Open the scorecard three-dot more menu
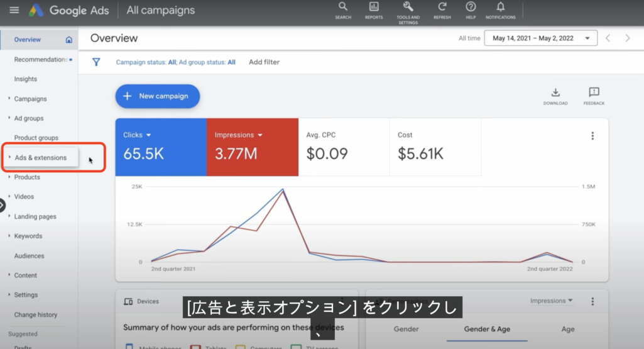This screenshot has width=644, height=349. (x=592, y=136)
